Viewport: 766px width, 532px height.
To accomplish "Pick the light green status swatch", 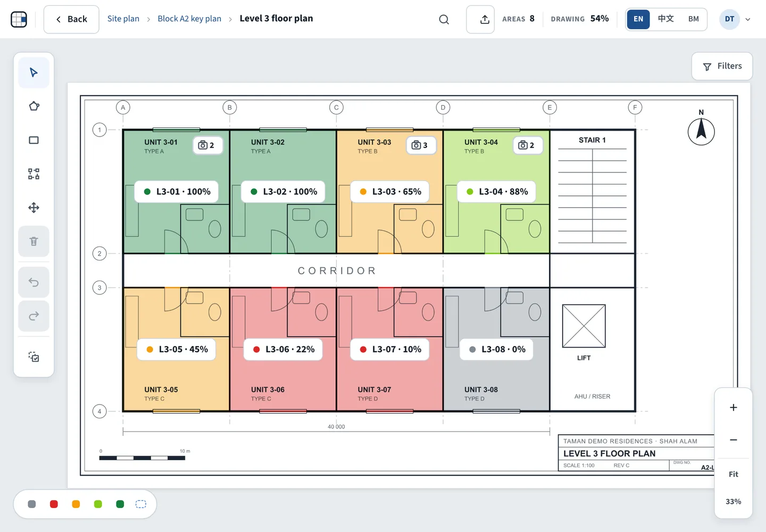I will click(x=98, y=504).
